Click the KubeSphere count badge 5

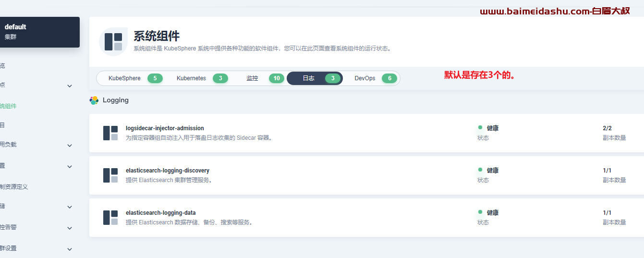pos(155,78)
